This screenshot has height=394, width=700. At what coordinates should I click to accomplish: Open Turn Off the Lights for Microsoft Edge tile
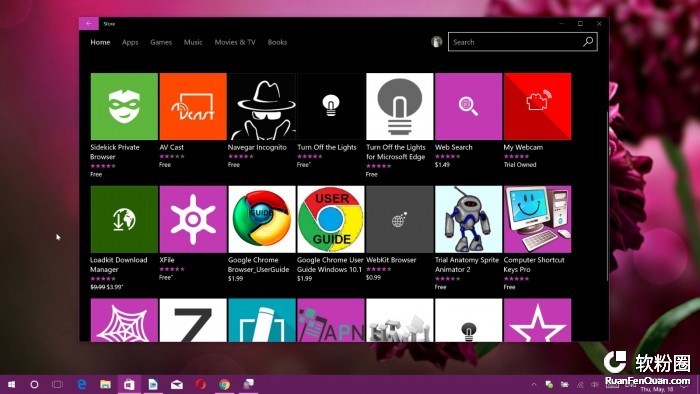400,106
